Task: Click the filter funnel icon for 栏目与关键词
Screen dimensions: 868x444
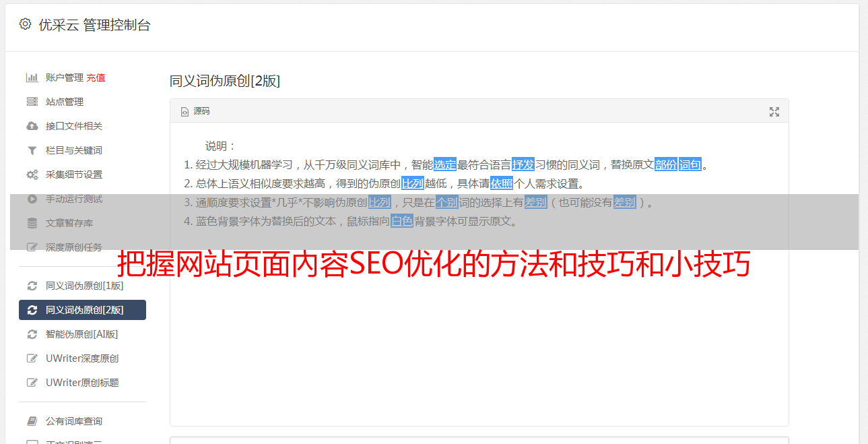Action: tap(32, 150)
